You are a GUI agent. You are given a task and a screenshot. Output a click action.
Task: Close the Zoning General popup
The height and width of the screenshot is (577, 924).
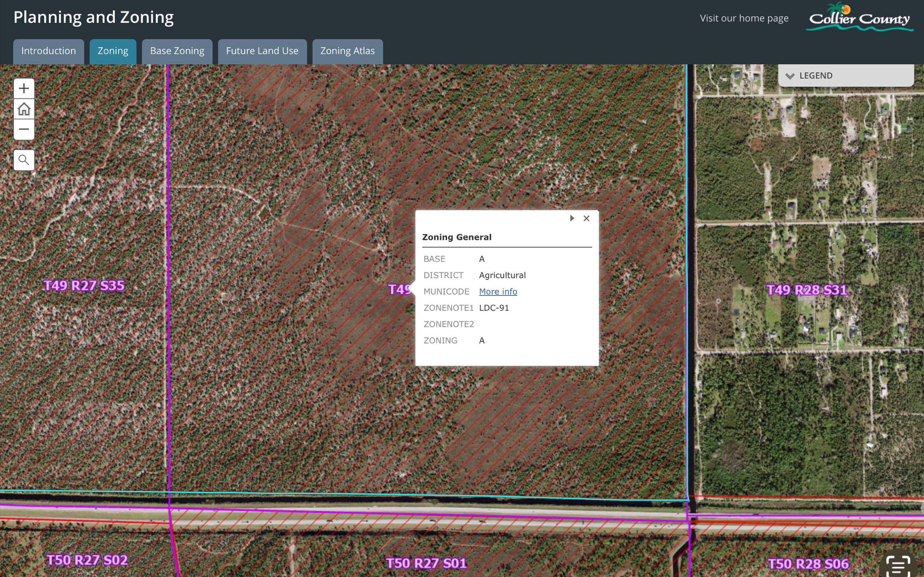point(586,218)
